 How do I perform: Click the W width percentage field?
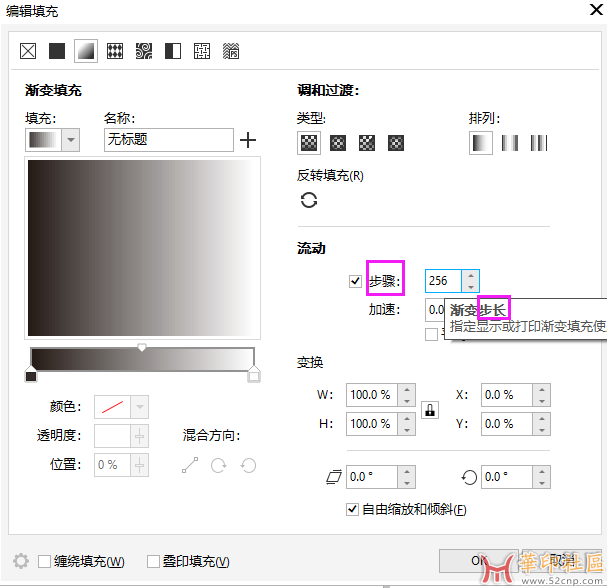[x=372, y=395]
